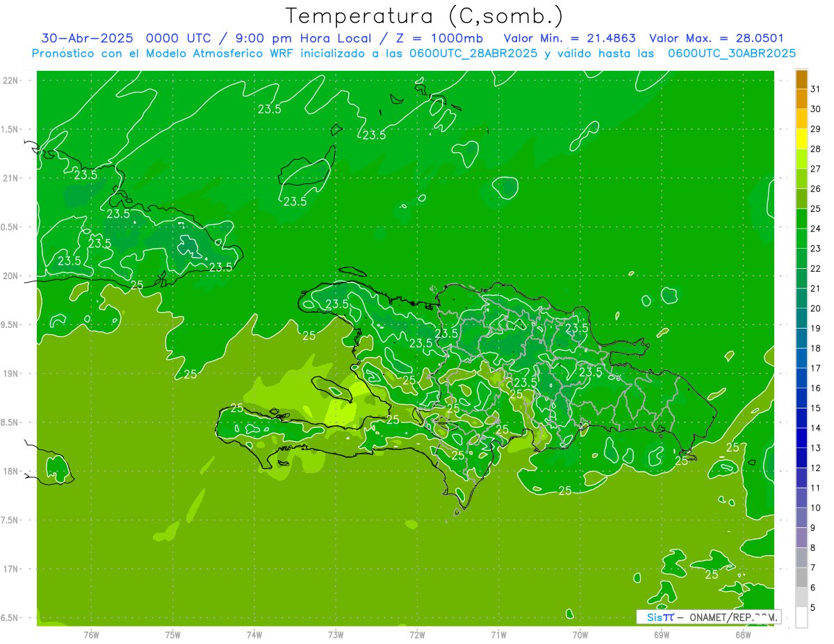Screen dimensions: 834x644
Task: Click the legend scale number '28'
Action: 816,149
